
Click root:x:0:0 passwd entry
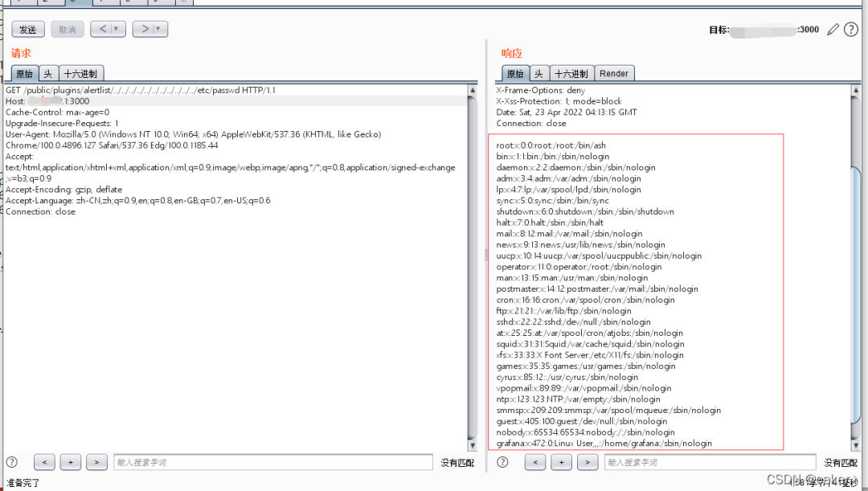[x=551, y=145]
